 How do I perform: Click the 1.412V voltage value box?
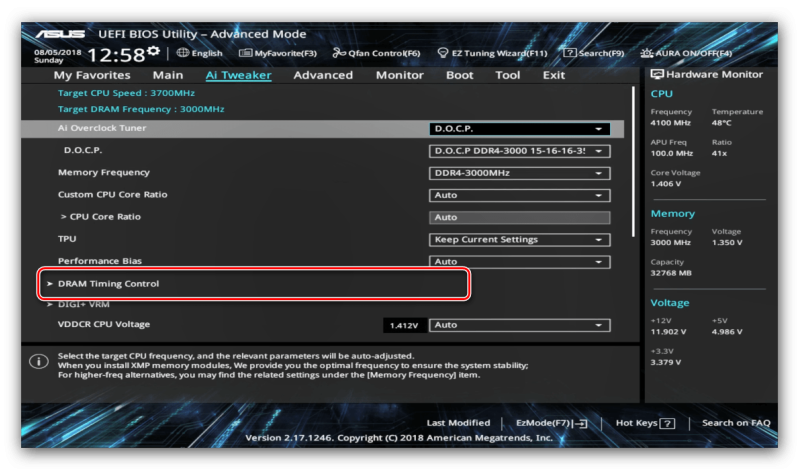(404, 325)
